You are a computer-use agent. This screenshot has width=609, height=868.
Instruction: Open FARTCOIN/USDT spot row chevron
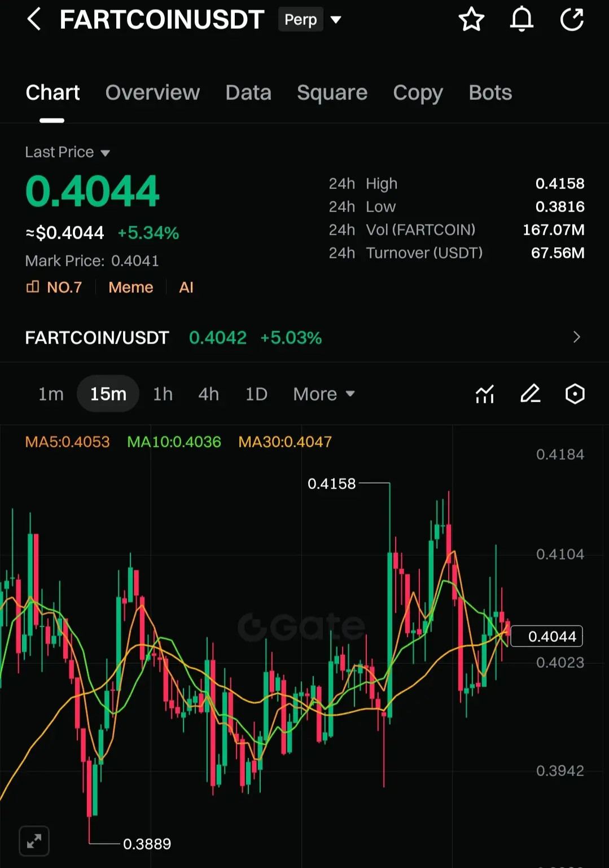[576, 337]
